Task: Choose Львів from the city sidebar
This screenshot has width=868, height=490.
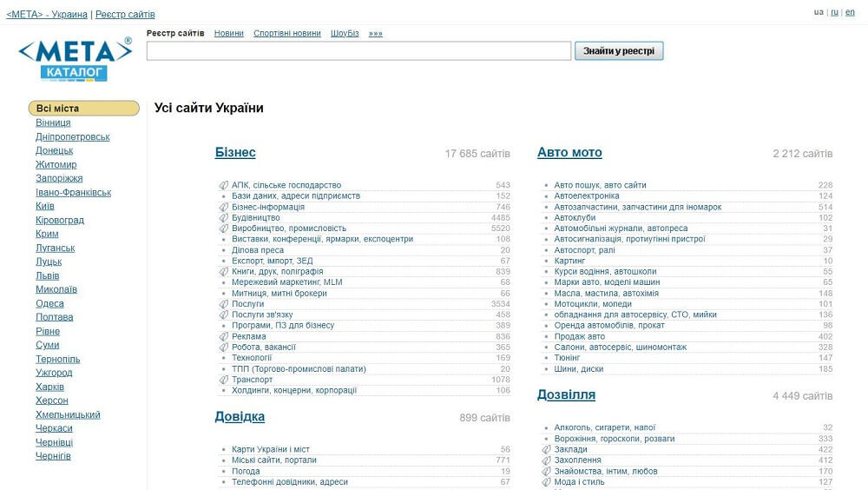Action: point(48,275)
